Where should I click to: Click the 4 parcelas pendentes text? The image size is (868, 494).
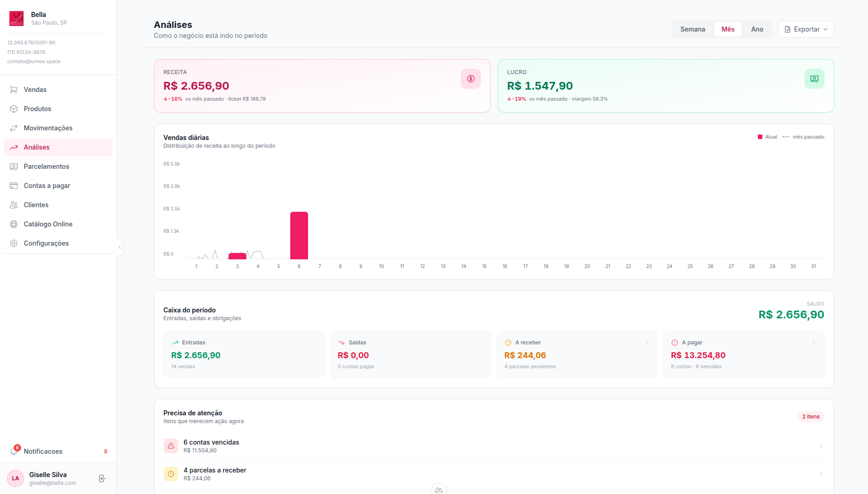click(530, 366)
